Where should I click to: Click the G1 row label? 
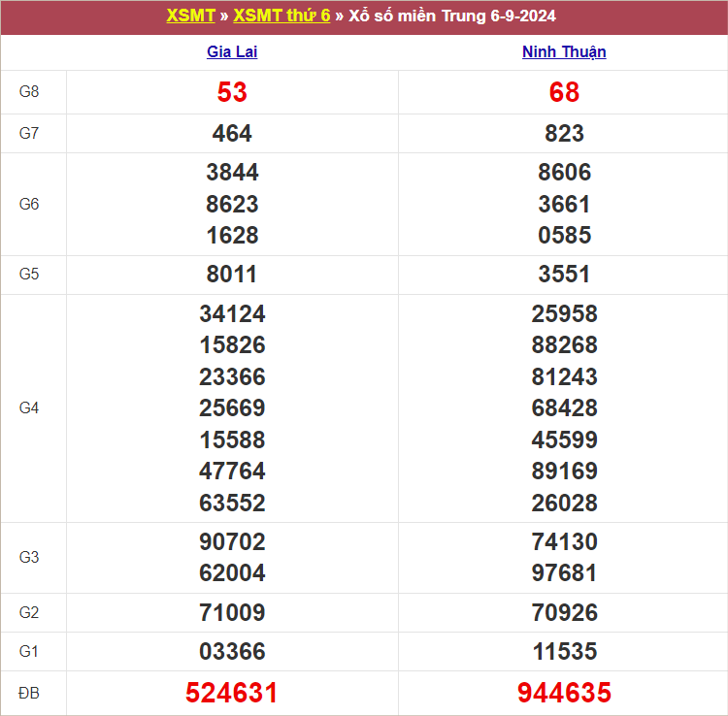[29, 652]
